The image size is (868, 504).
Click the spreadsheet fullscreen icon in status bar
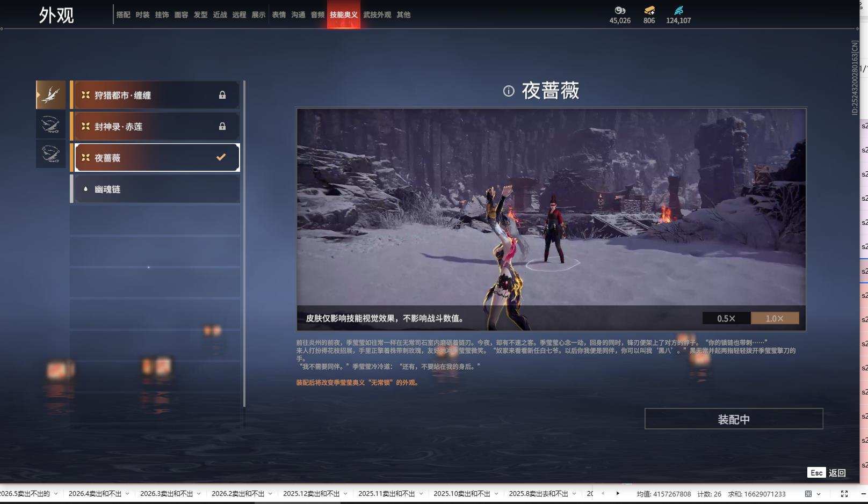pyautogui.click(x=844, y=494)
